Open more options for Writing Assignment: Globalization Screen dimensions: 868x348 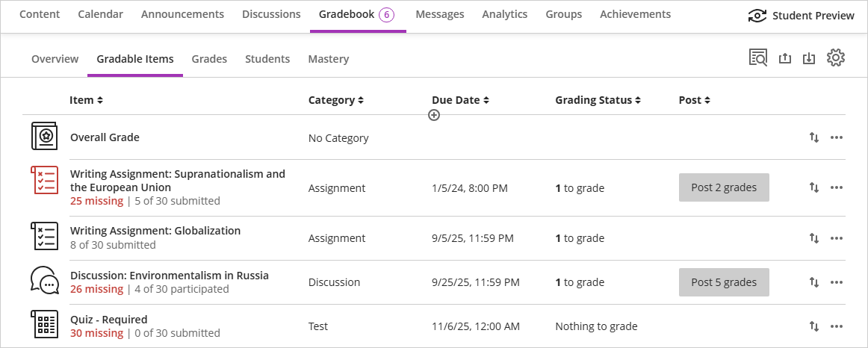pos(837,238)
